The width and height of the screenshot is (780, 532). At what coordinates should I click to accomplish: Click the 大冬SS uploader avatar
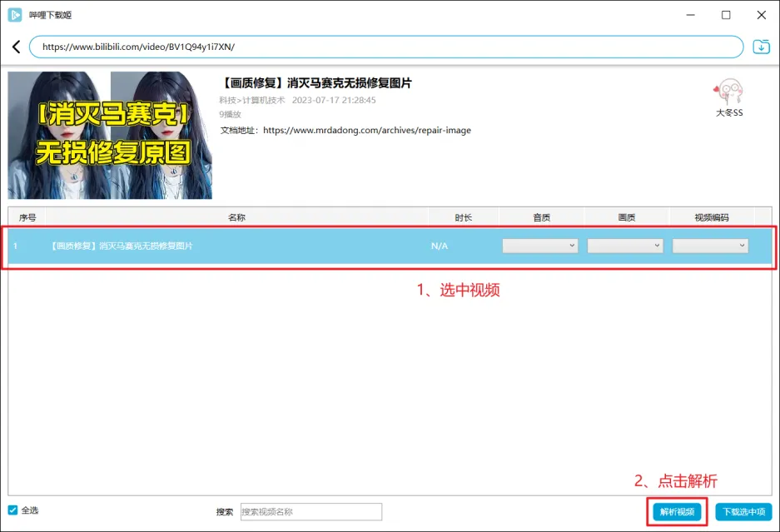click(x=728, y=92)
